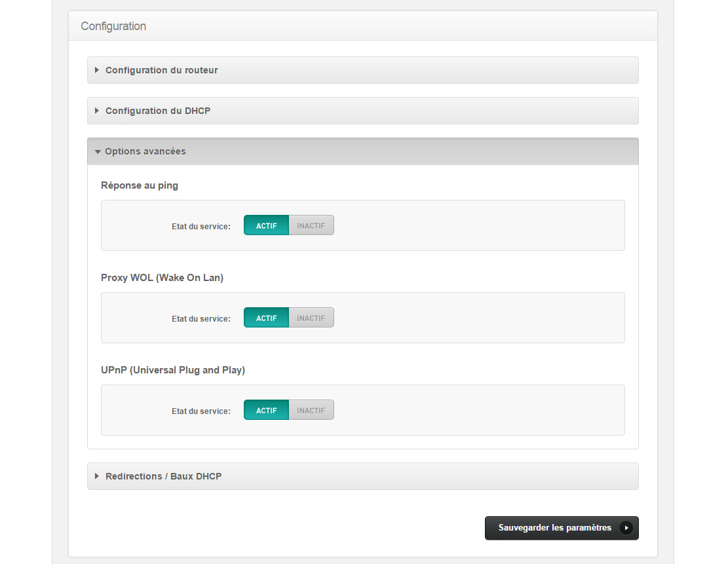Click the arrow icon beside Redirections / Baux DHCP
The height and width of the screenshot is (564, 728).
(97, 476)
